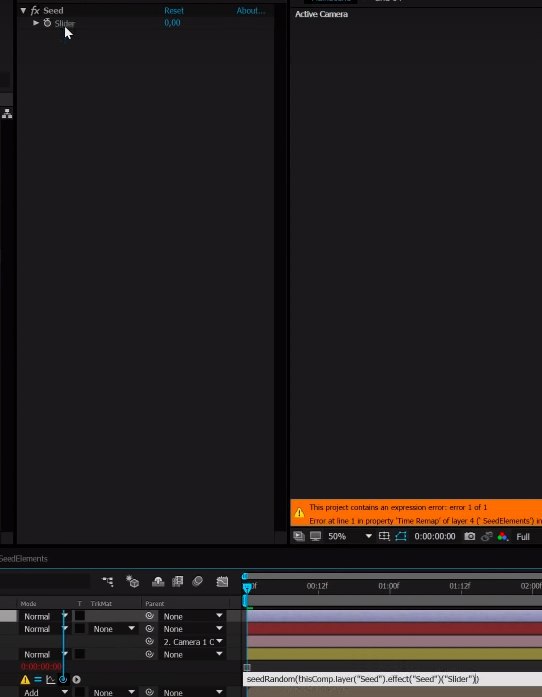The image size is (542, 697).
Task: Expand the Slider property triangle
Action: point(36,23)
